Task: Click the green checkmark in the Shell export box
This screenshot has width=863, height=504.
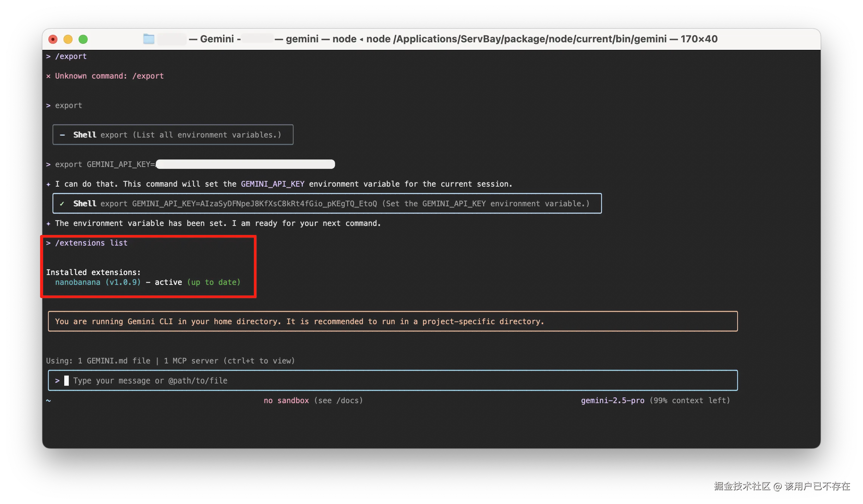Action: (62, 204)
